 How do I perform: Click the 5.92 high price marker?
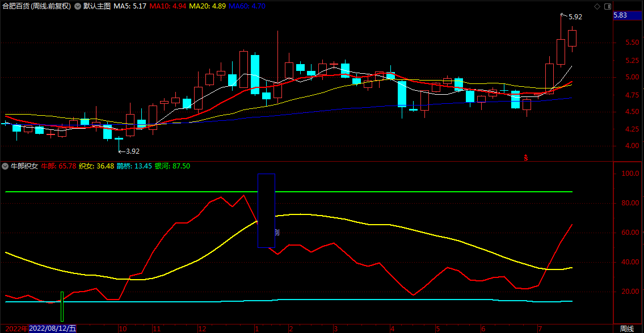(575, 17)
